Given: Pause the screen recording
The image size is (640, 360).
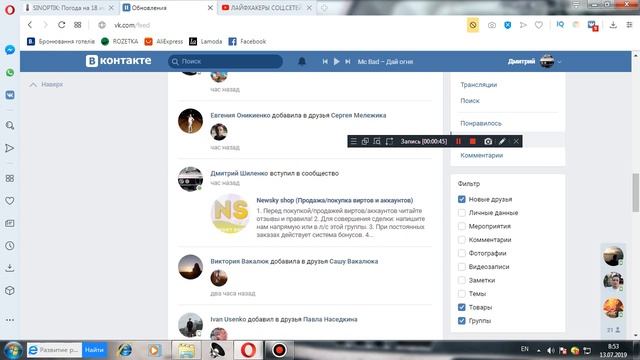Looking at the screenshot, I should tap(458, 141).
